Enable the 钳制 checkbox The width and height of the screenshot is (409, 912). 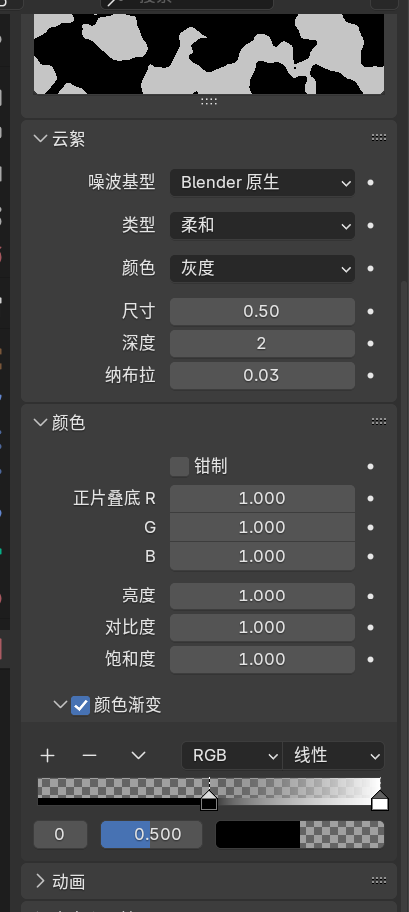(x=179, y=466)
